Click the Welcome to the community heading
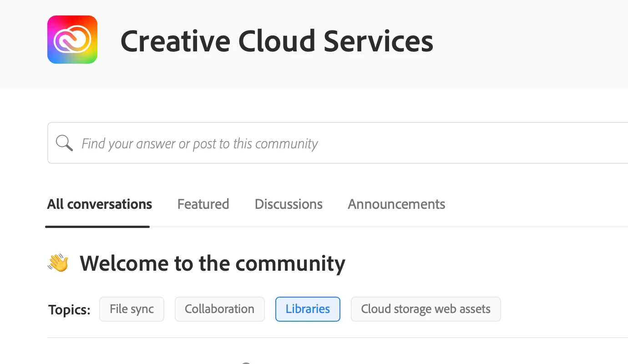Viewport: 628px width, 364px height. [x=213, y=263]
